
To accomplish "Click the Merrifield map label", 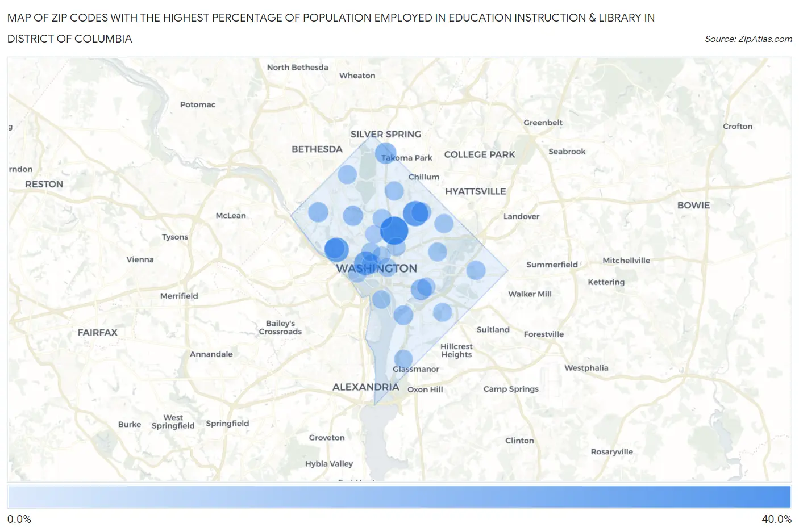I will [179, 296].
